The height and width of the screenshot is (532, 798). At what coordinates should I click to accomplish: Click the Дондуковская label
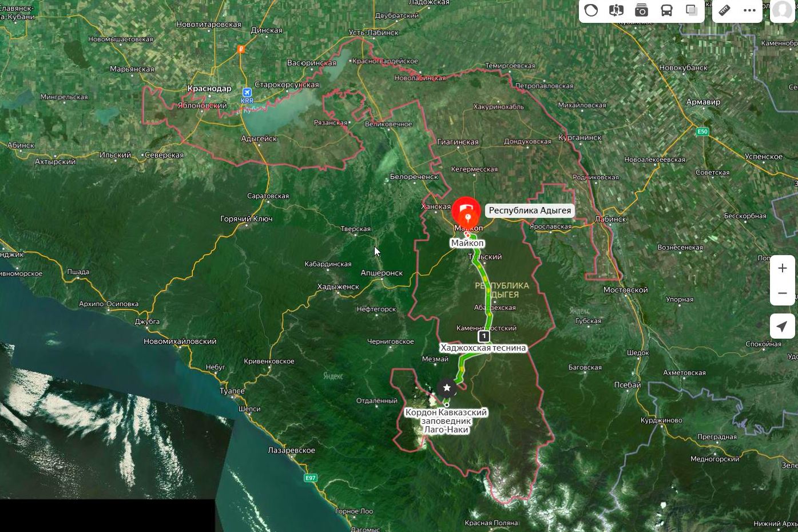527,141
